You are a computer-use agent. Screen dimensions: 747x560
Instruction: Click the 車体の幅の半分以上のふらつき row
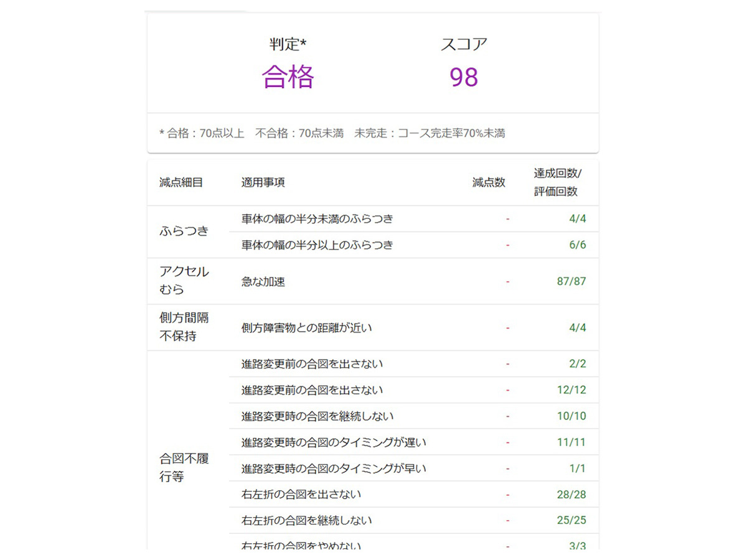[317, 245]
